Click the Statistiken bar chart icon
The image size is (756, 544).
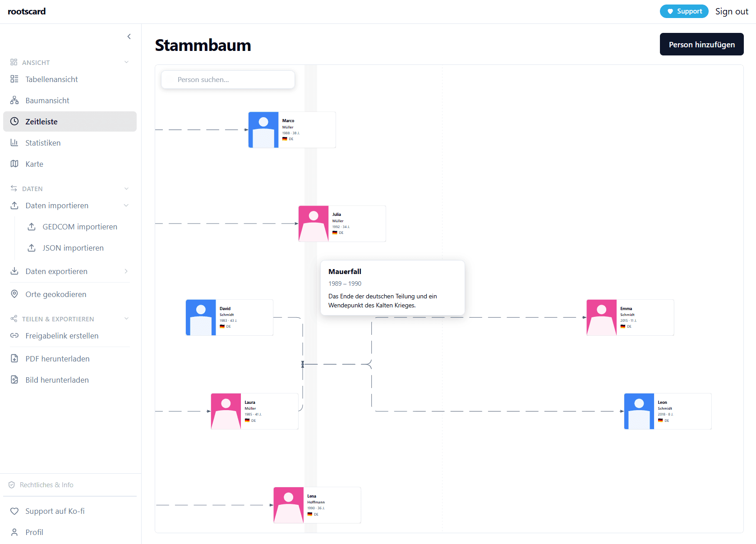pyautogui.click(x=14, y=143)
